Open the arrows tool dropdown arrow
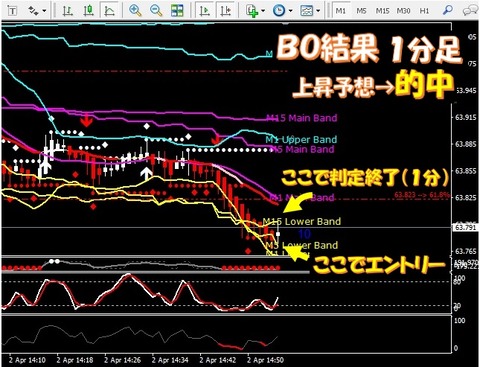This screenshot has height=367, width=480. [x=44, y=11]
